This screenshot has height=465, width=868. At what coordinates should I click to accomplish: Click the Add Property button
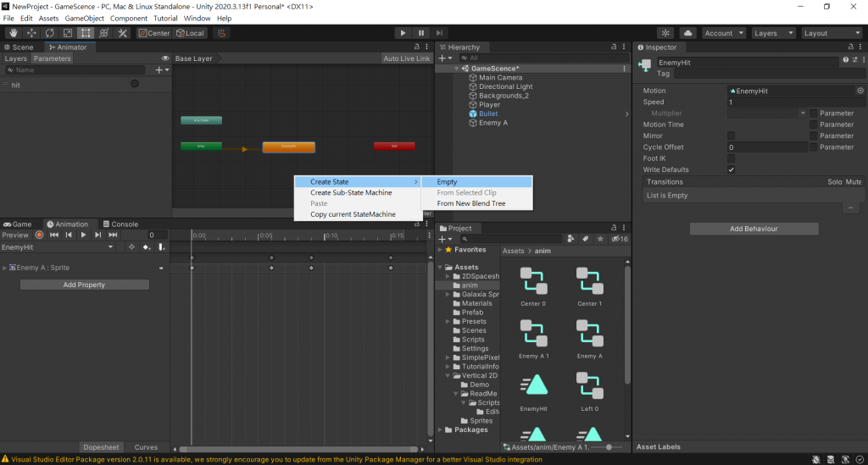pos(84,285)
